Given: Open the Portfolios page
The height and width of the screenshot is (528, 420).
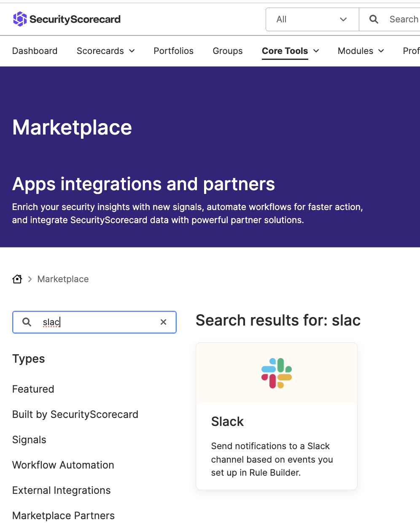Looking at the screenshot, I should (173, 51).
